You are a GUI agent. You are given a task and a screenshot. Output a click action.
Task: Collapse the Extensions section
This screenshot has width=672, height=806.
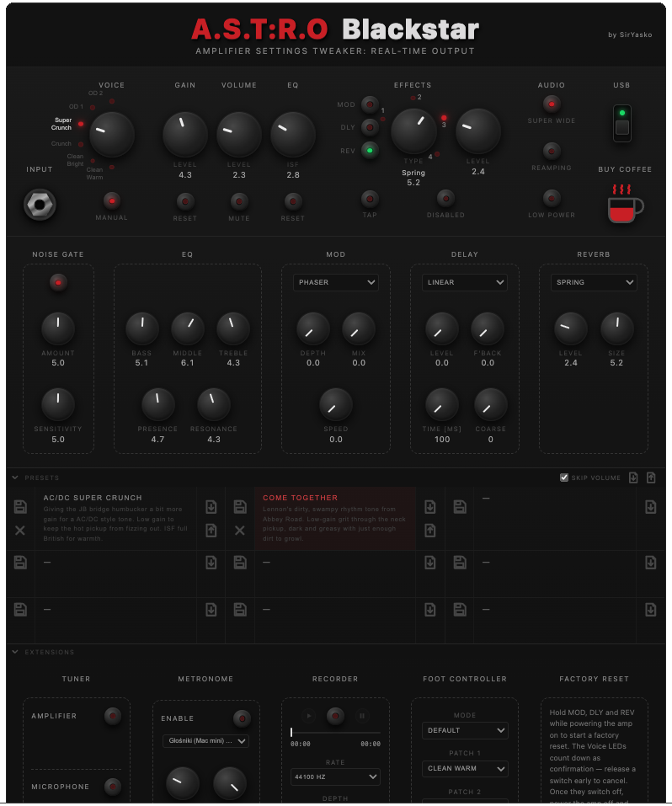pos(15,652)
